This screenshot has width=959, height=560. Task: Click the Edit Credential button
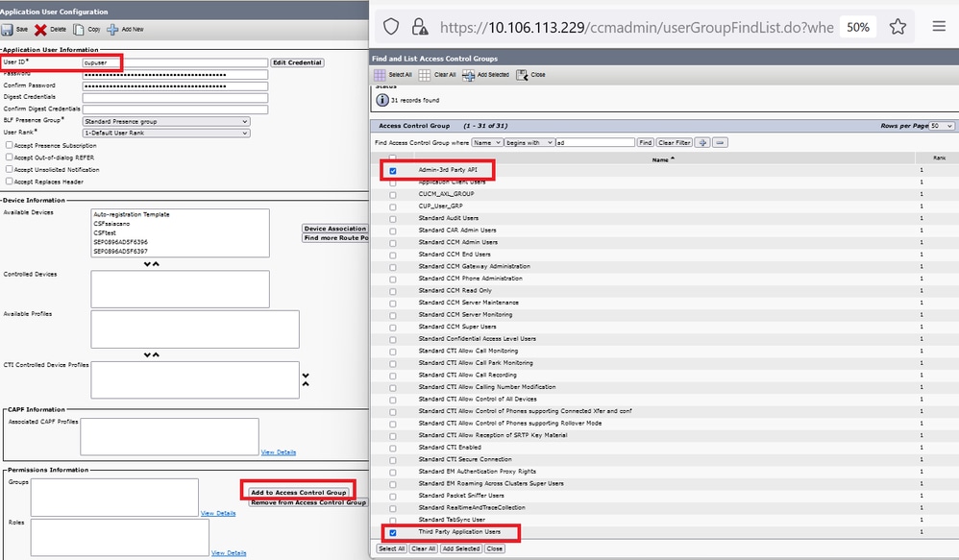click(297, 63)
